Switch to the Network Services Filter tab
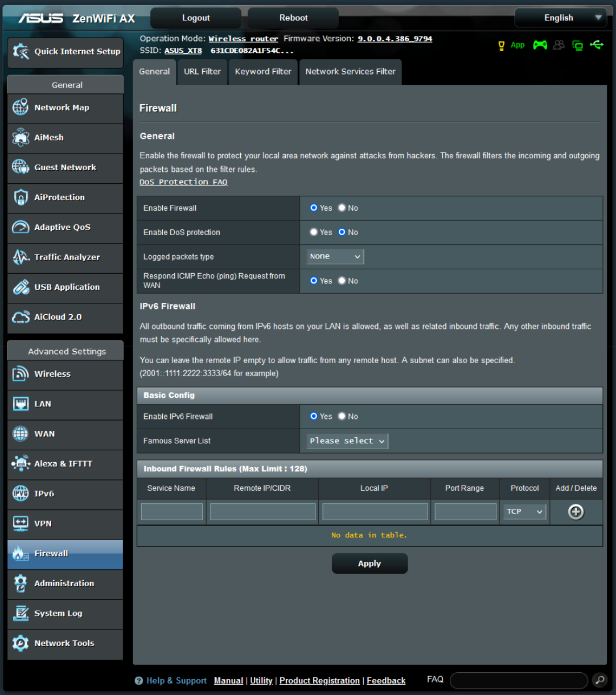The image size is (616, 695). [x=350, y=72]
